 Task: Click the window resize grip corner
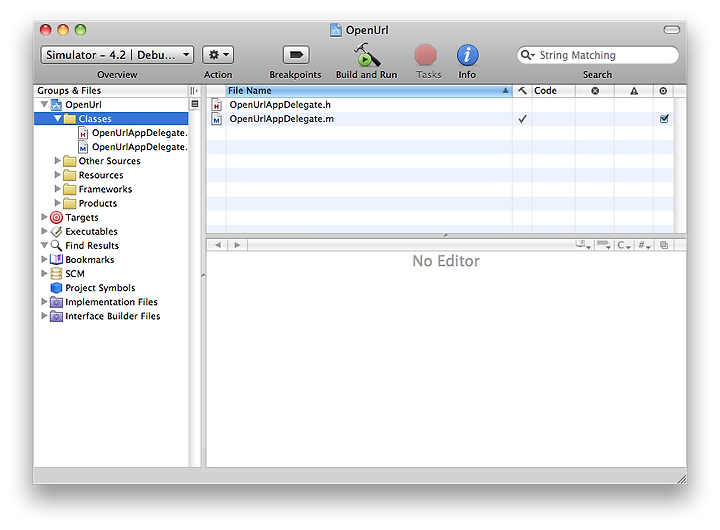681,479
